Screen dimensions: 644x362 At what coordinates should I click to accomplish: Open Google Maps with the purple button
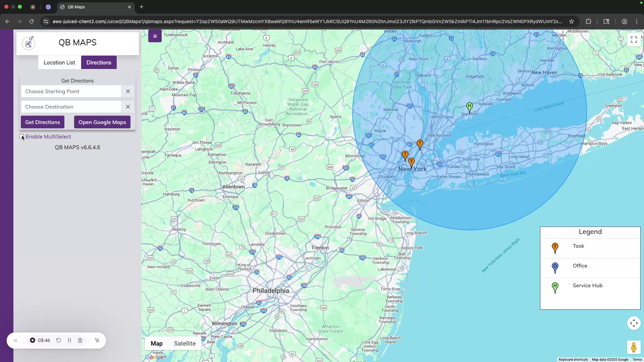[102, 122]
